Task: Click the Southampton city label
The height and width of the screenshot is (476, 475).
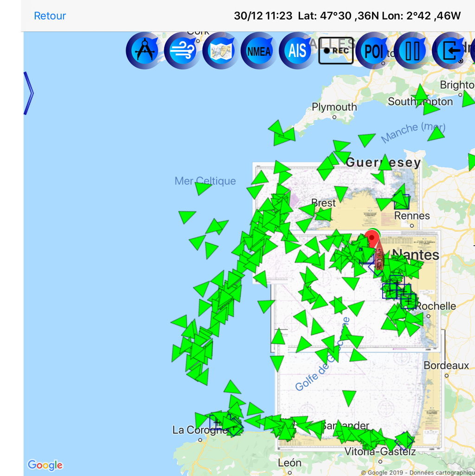Action: pos(420,102)
